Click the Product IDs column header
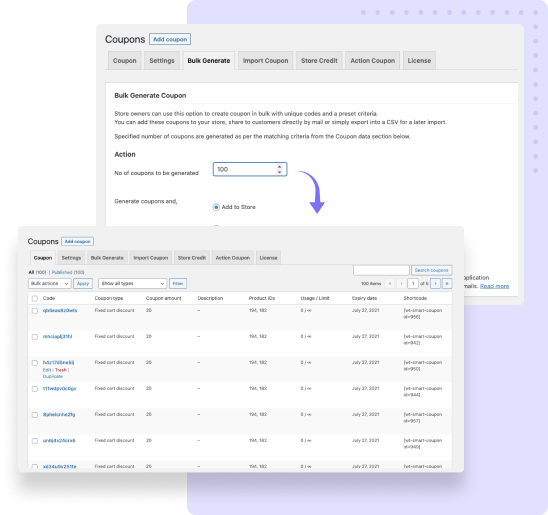This screenshot has width=548, height=515. coord(262,298)
